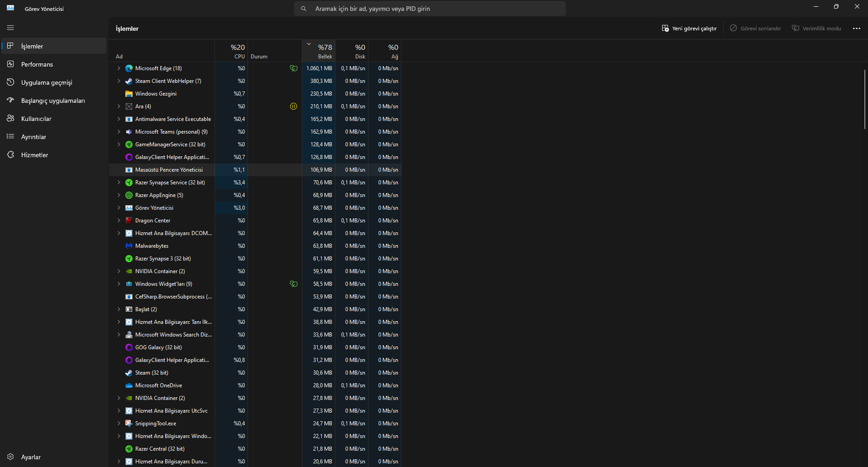This screenshot has width=868, height=467.
Task: Open the hamburger navigation menu
Action: tap(10, 28)
